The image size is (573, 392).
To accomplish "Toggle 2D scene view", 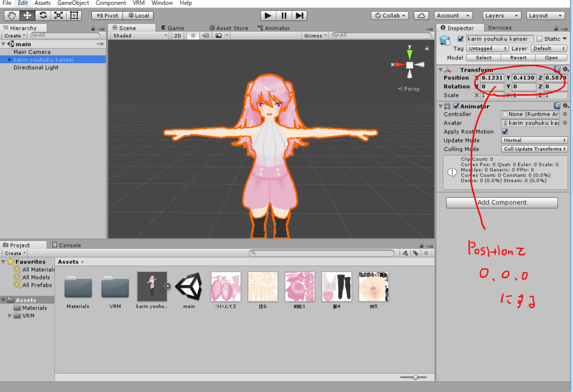I will [177, 35].
